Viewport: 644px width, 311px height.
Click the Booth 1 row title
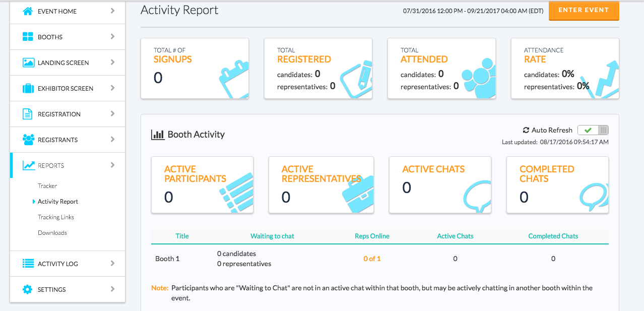pyautogui.click(x=167, y=259)
